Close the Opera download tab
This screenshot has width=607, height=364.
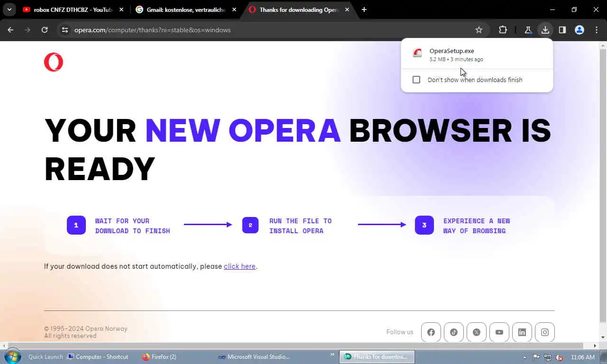click(x=347, y=9)
